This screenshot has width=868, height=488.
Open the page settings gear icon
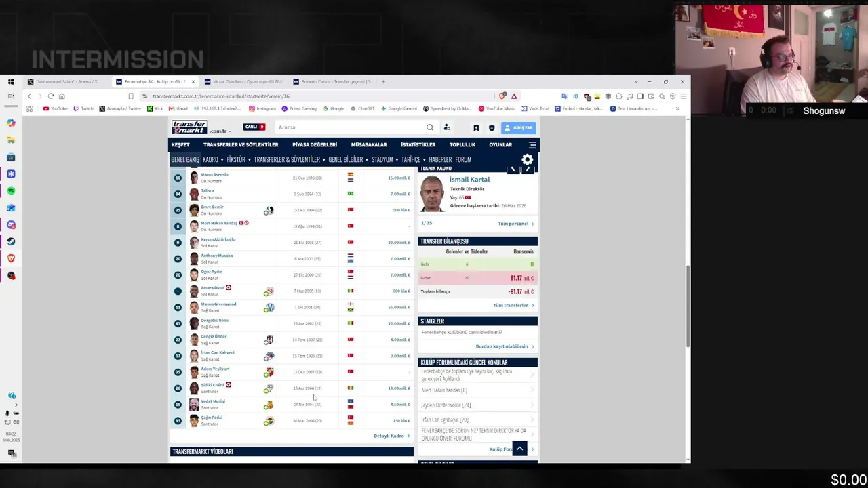pos(527,160)
